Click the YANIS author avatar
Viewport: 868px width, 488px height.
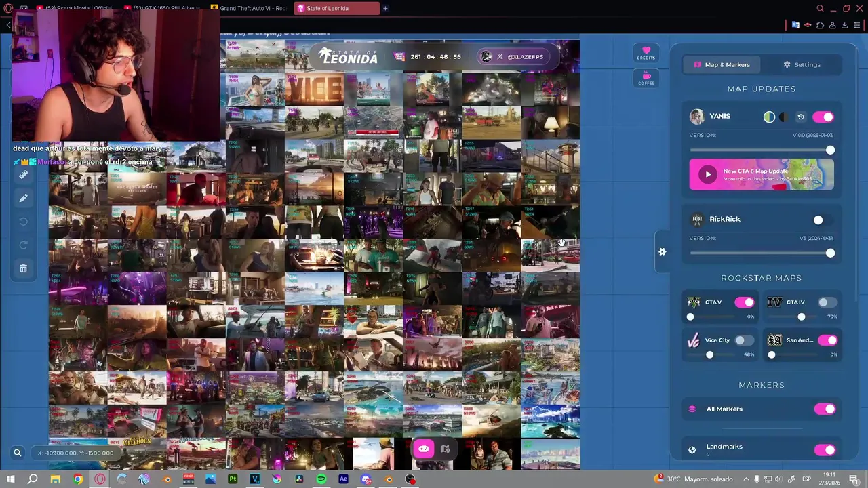(x=696, y=117)
